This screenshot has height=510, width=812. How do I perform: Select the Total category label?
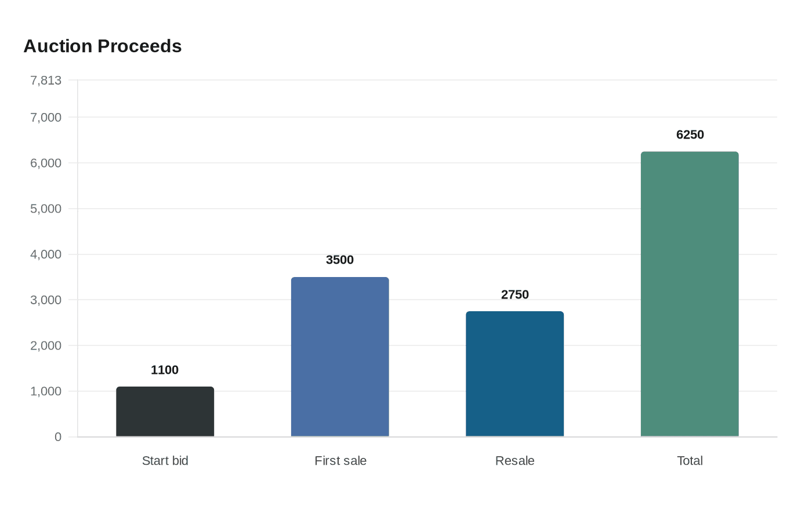[690, 461]
